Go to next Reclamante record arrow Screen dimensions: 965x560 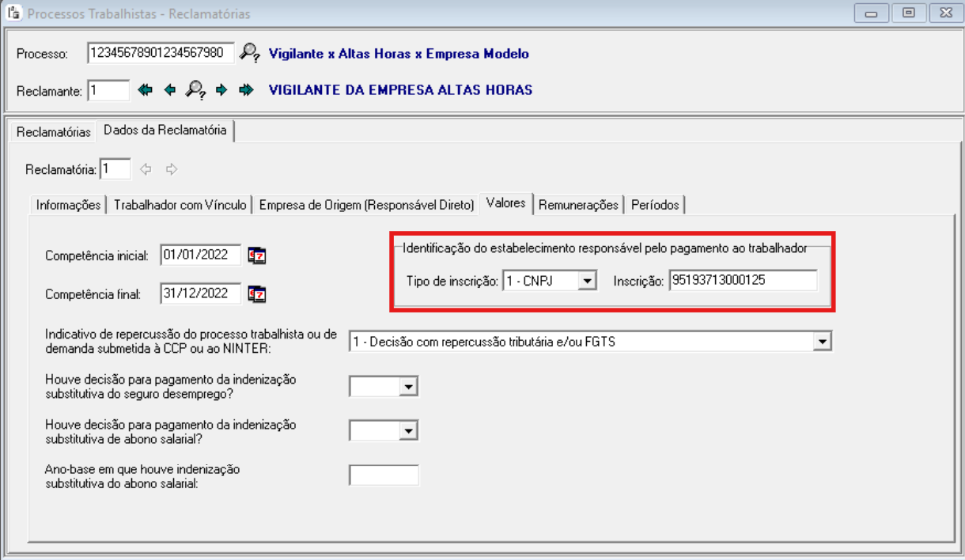pyautogui.click(x=221, y=90)
